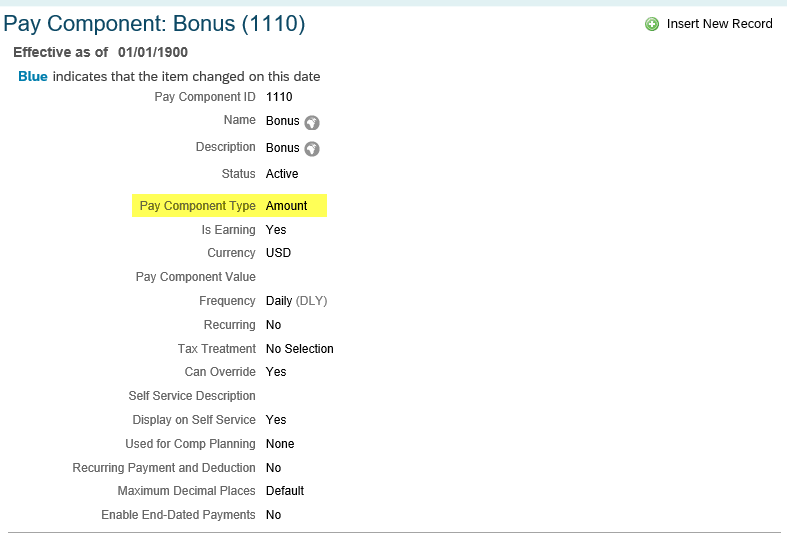The height and width of the screenshot is (538, 787).
Task: Click the Tax Treatment value No Selection
Action: (300, 348)
